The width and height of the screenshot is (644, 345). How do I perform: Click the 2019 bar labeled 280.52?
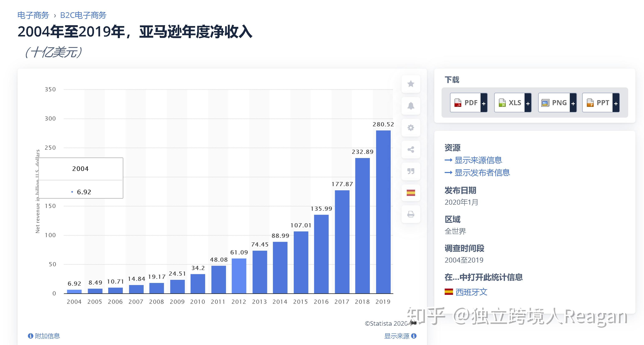point(383,212)
